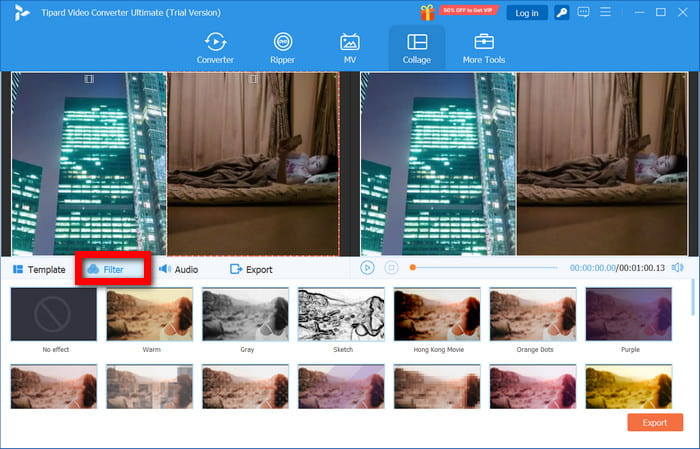
Task: Open the MV maker module
Action: 350,48
